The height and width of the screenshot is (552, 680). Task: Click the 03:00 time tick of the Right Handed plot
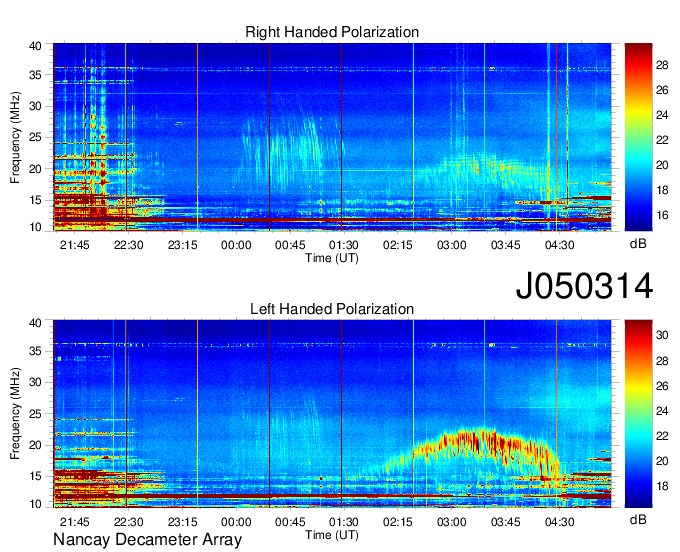tap(451, 245)
